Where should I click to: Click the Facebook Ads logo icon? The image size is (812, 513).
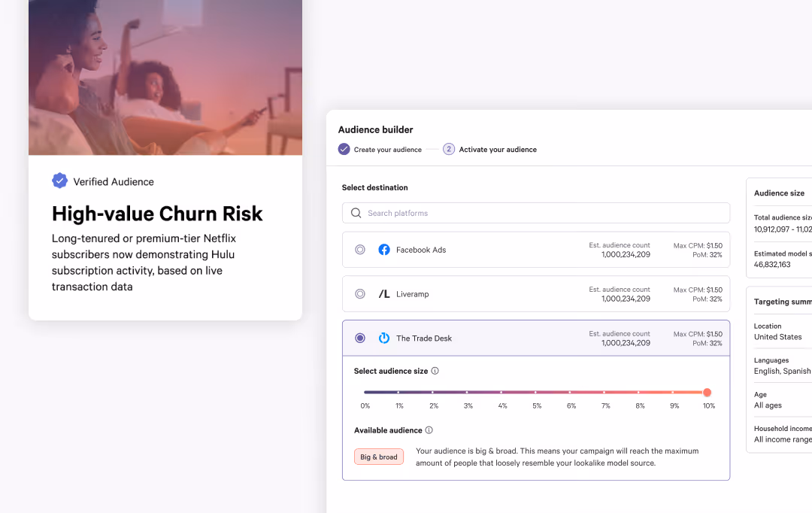tap(383, 250)
